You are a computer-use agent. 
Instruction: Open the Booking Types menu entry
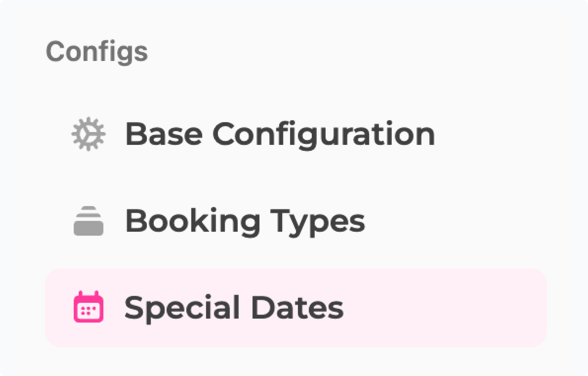pyautogui.click(x=245, y=221)
